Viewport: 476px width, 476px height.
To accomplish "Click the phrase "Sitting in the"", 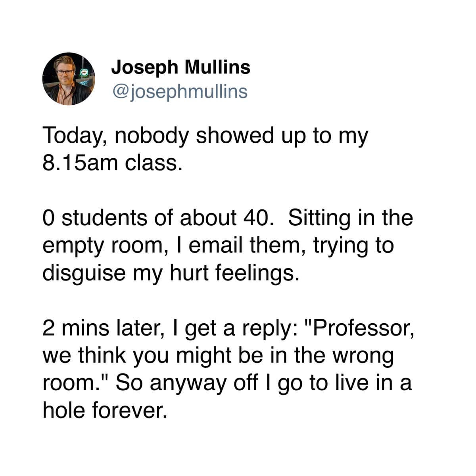I will 350,219.
